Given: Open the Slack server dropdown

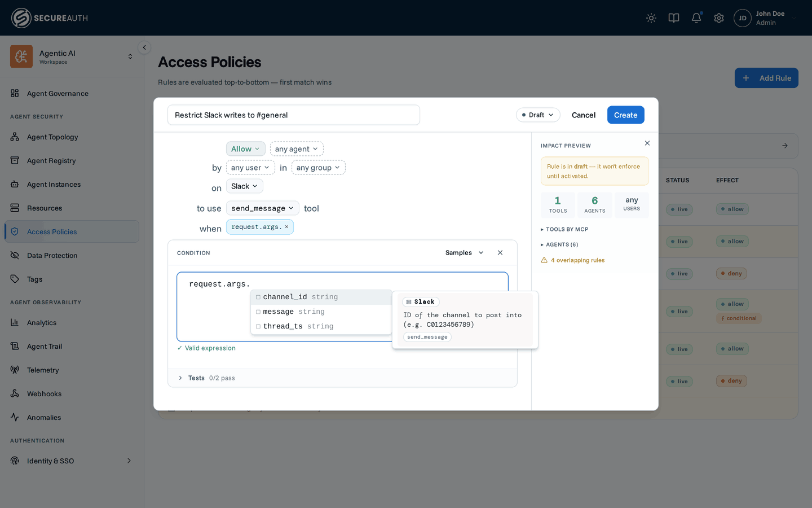Looking at the screenshot, I should pos(245,186).
